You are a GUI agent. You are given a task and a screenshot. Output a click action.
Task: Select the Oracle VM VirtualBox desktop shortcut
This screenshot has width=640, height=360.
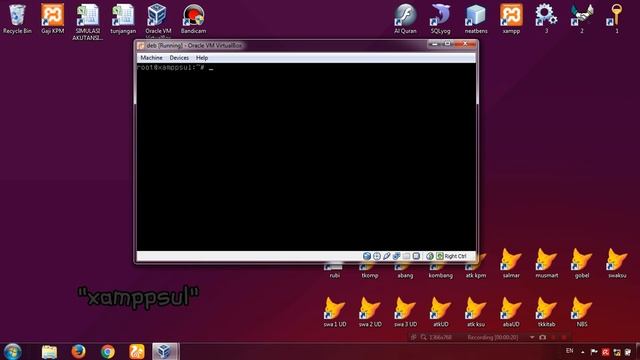tap(158, 20)
